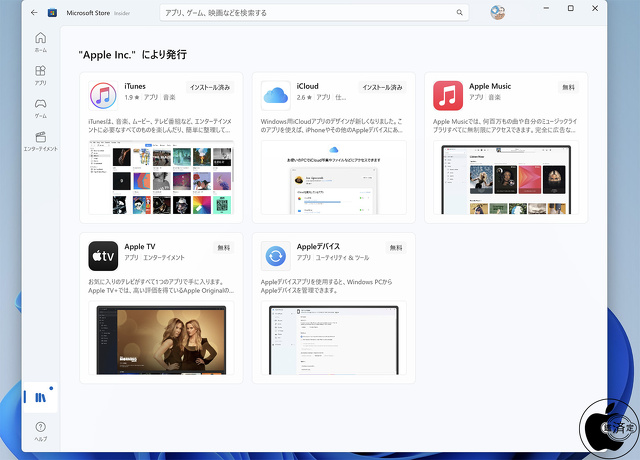The height and width of the screenshot is (460, 640).
Task: Click the iTunes app icon
Action: point(103,96)
